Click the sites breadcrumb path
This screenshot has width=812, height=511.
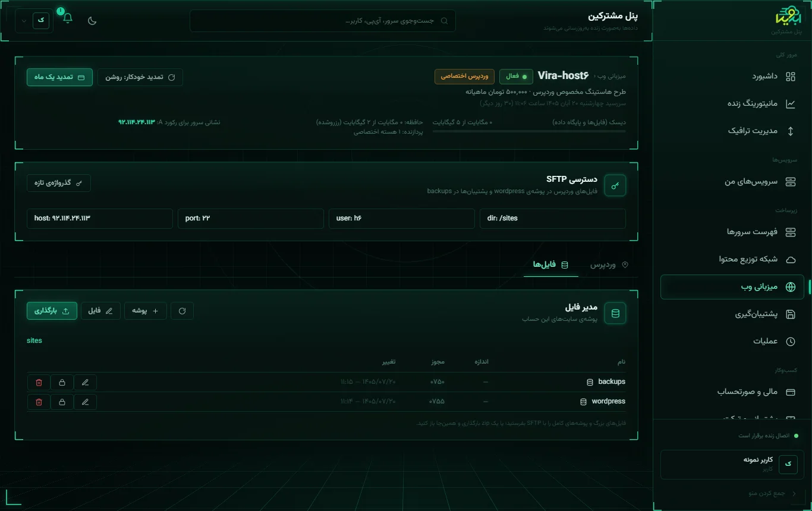pyautogui.click(x=34, y=340)
